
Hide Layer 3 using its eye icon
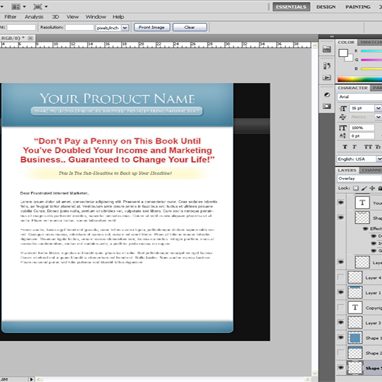pos(341,322)
